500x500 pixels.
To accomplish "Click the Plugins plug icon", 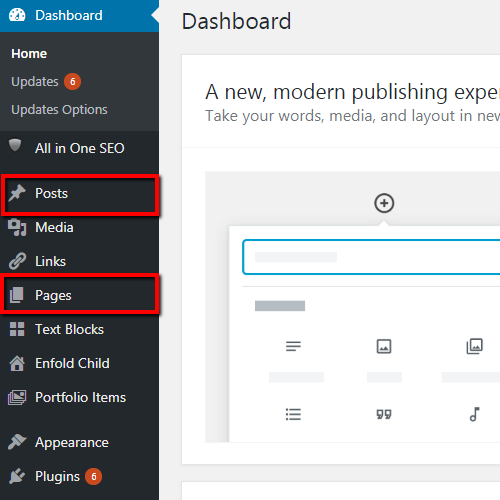I will pyautogui.click(x=17, y=476).
